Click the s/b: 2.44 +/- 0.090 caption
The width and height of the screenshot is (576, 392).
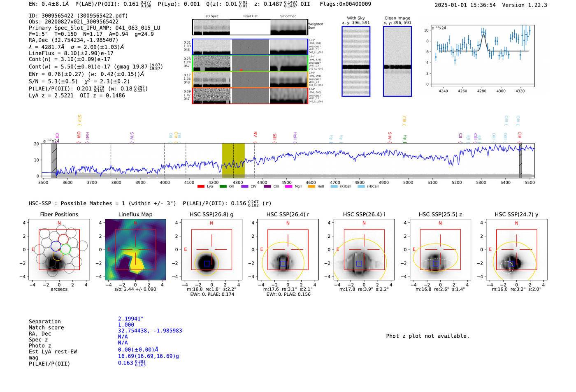[x=135, y=289]
